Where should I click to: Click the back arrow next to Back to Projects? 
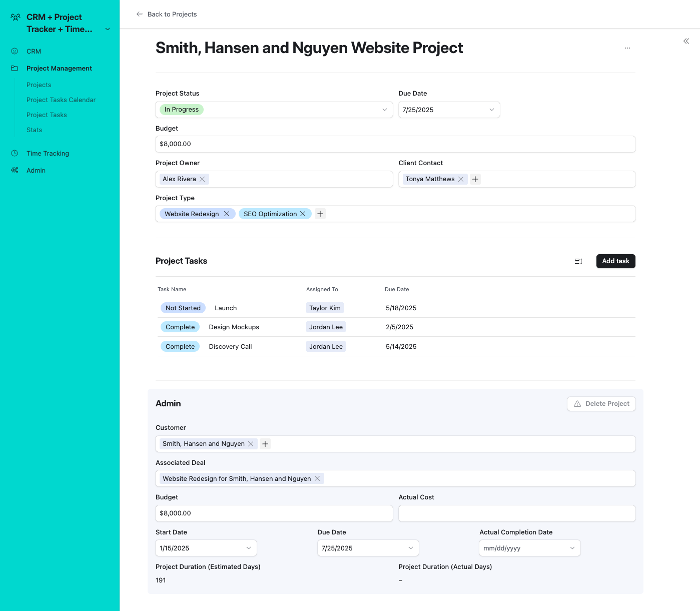[x=139, y=14]
